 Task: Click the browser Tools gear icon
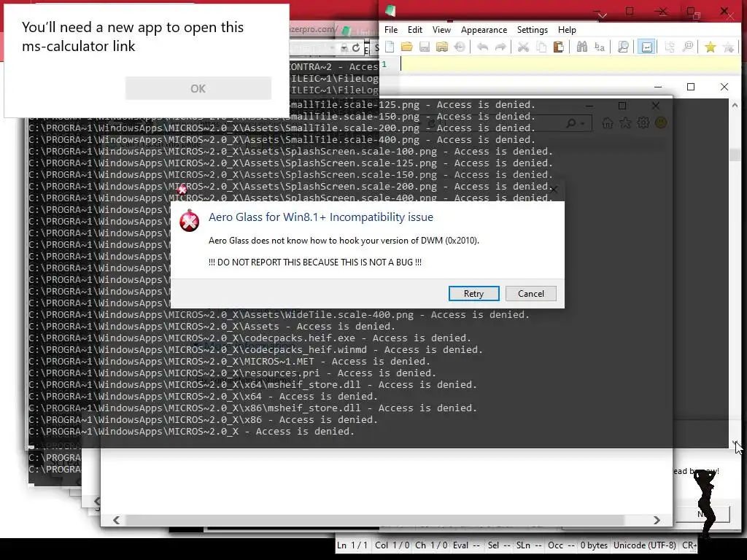[x=643, y=122]
